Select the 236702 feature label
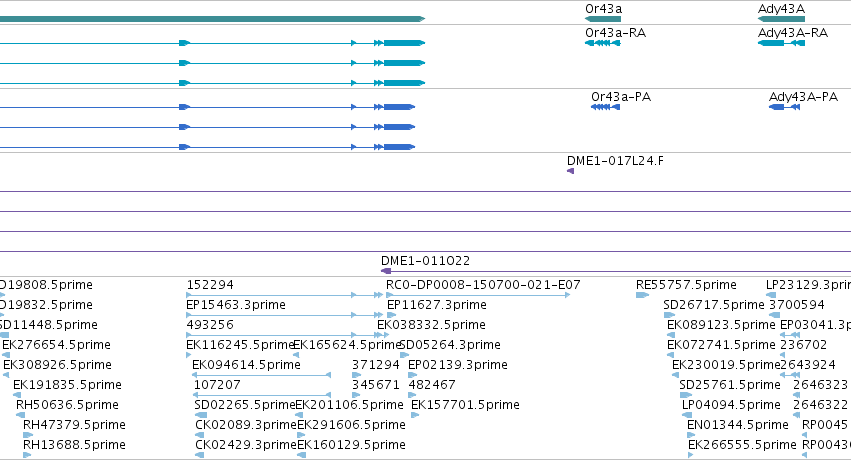This screenshot has height=460, width=851. (x=803, y=345)
